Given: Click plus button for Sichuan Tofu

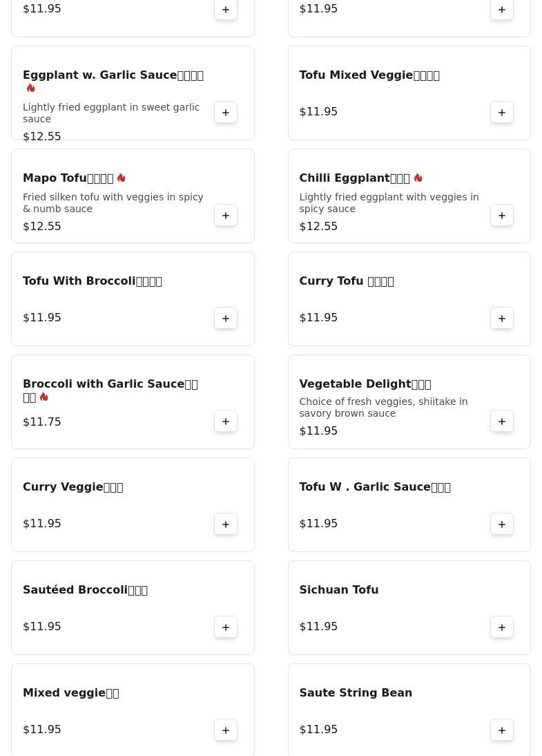Looking at the screenshot, I should click(x=502, y=627).
